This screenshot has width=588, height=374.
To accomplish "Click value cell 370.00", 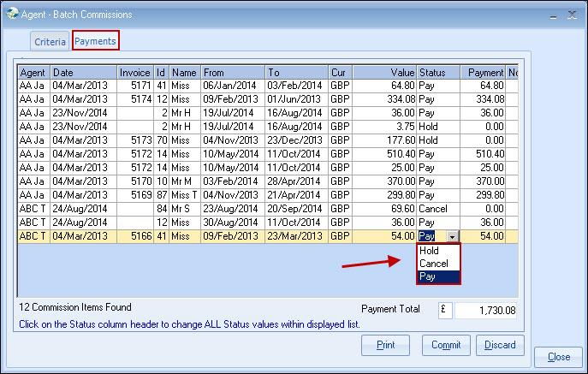I will click(x=384, y=181).
